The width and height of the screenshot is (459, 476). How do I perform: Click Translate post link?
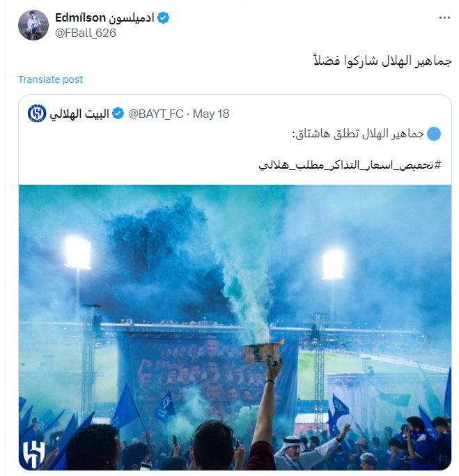coord(50,79)
